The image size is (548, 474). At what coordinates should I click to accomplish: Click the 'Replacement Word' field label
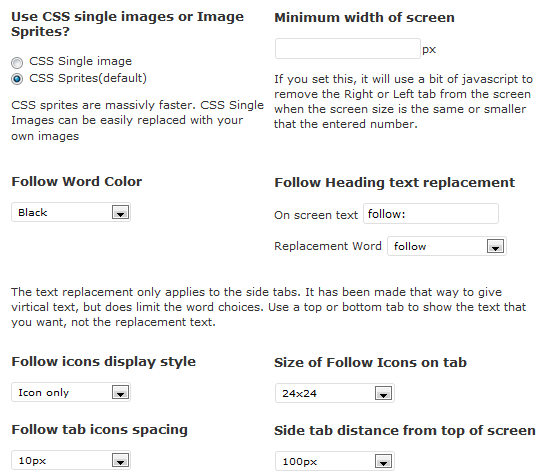coord(328,246)
